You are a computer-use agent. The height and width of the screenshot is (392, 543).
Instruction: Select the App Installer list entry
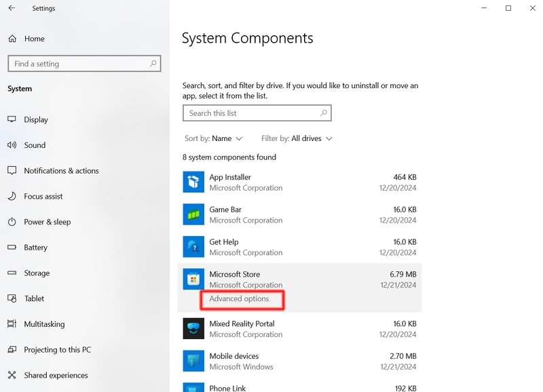click(x=299, y=182)
